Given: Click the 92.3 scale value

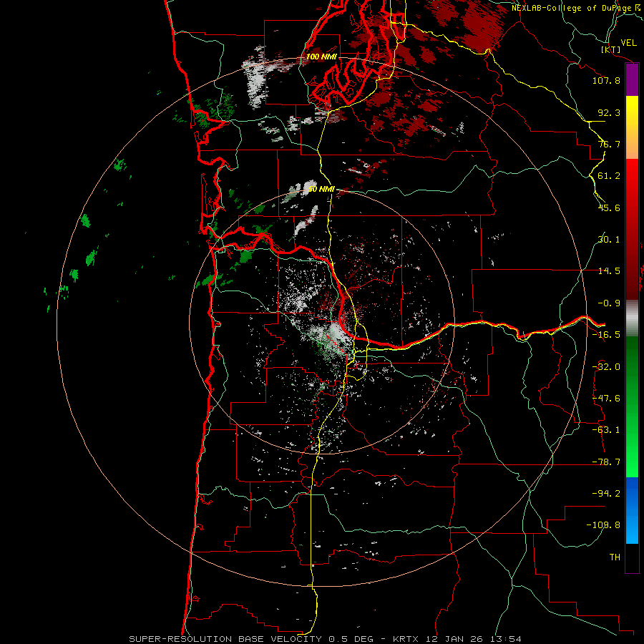Looking at the screenshot, I should click(609, 112).
